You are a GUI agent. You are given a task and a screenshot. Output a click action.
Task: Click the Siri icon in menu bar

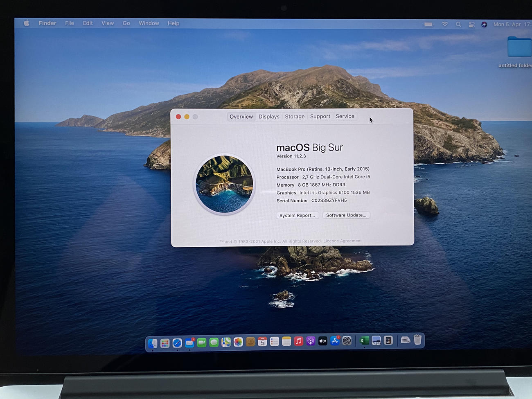click(484, 25)
